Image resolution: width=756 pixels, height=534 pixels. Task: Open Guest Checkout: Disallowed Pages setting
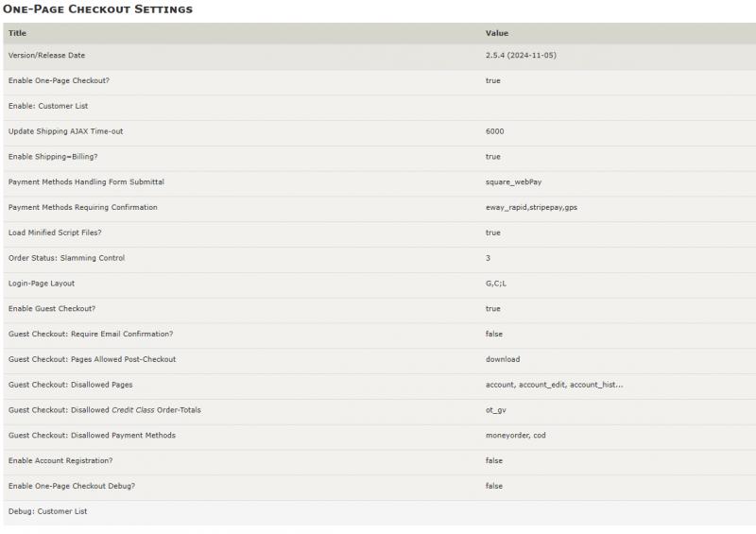tap(380, 385)
